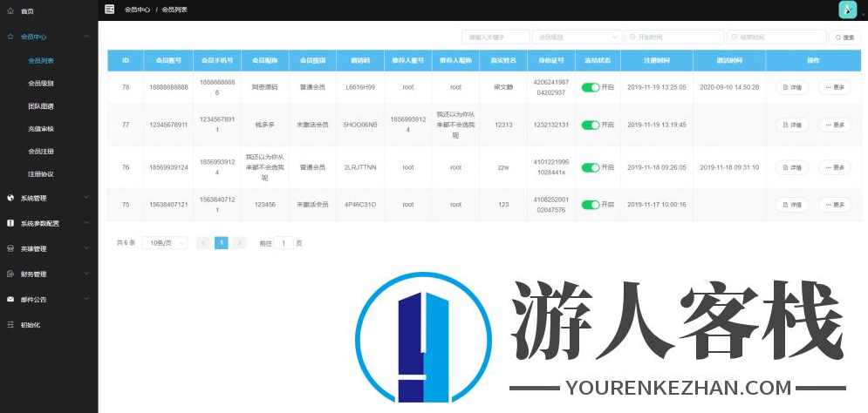The height and width of the screenshot is (413, 868).
Task: Click 更多 for member ID 76
Action: pos(835,167)
